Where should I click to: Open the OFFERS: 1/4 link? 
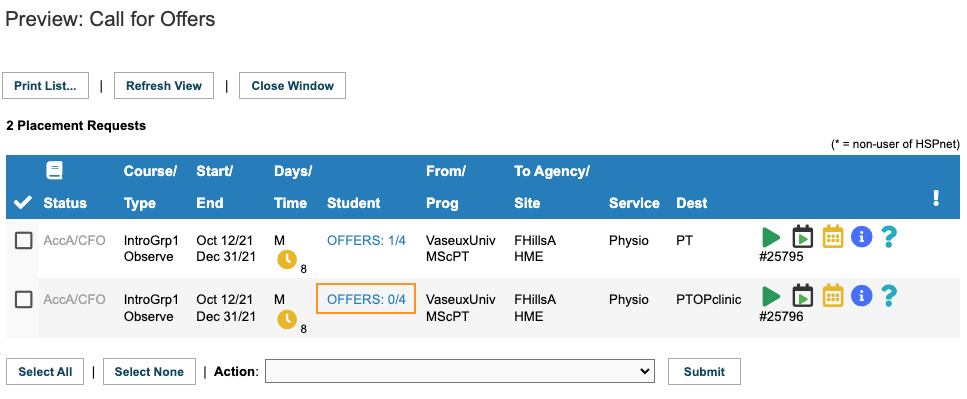(x=366, y=241)
